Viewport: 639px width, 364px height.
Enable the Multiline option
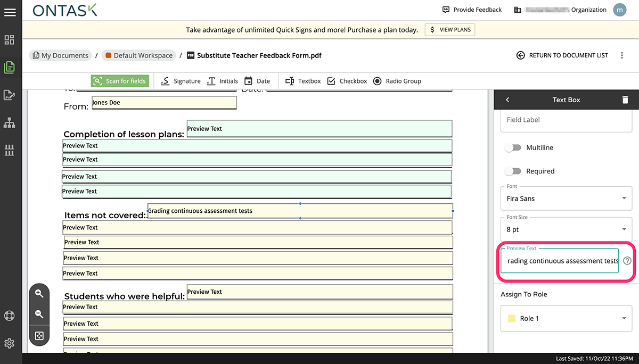click(x=512, y=147)
